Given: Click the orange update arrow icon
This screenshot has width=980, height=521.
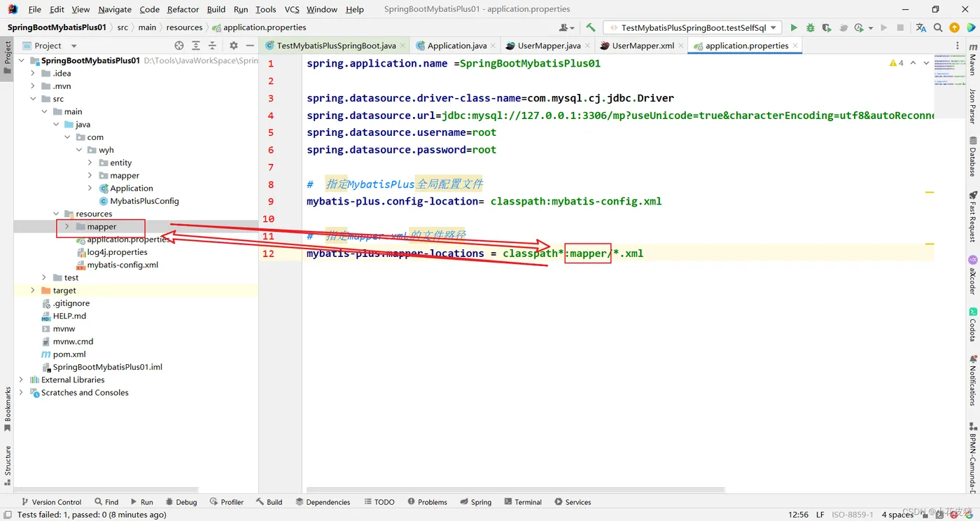Looking at the screenshot, I should (954, 28).
